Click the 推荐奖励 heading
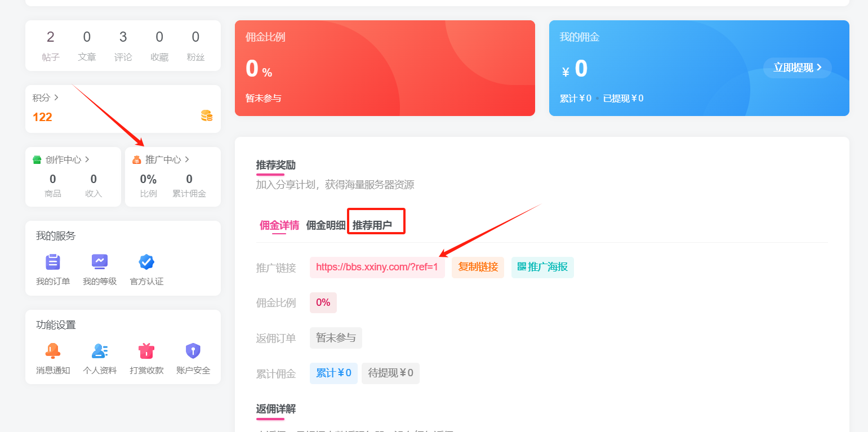This screenshot has height=432, width=868. (276, 165)
